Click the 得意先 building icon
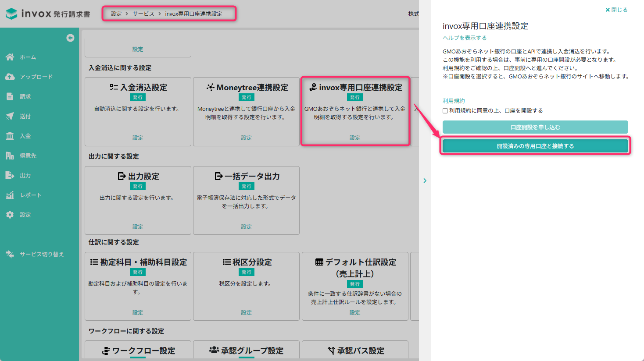Image resolution: width=644 pixels, height=361 pixels. [10, 156]
